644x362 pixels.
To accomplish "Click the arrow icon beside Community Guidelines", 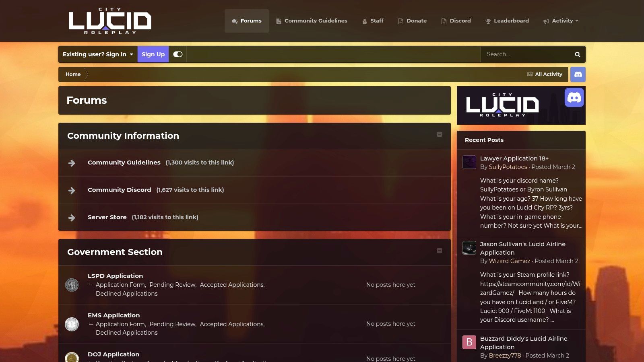I will (72, 163).
